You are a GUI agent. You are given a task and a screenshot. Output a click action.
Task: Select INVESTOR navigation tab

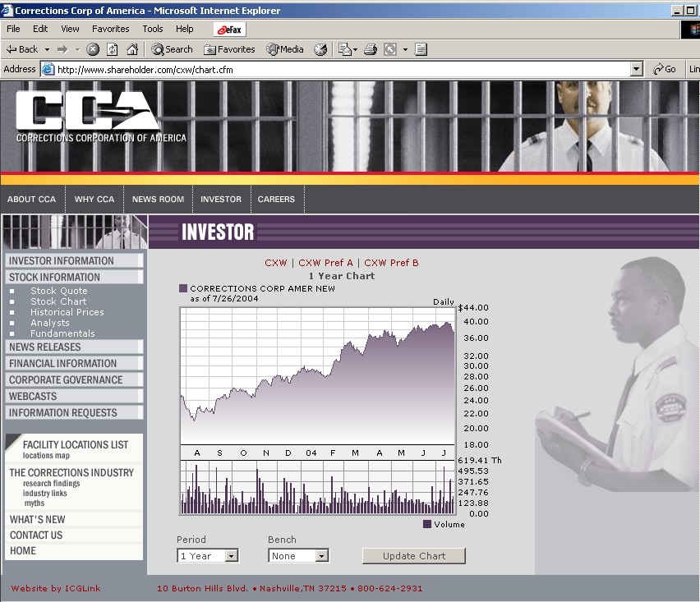[221, 199]
